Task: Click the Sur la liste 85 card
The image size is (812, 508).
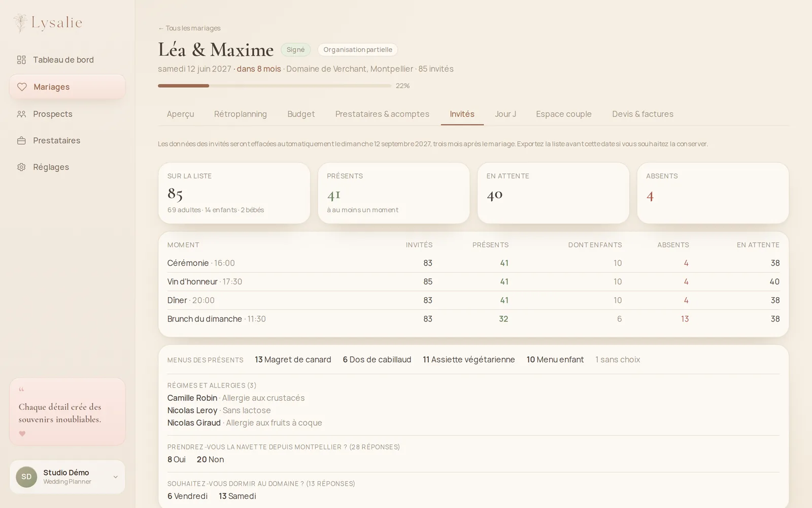Action: (234, 193)
